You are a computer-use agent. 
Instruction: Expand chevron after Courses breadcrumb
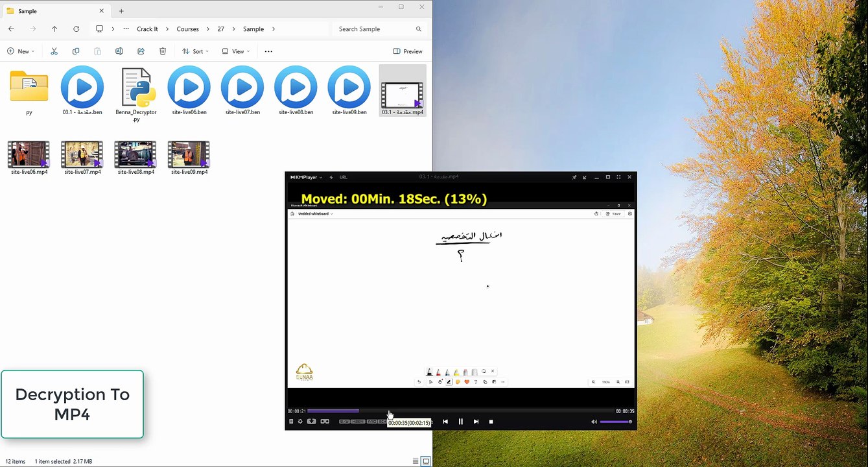[x=208, y=29]
